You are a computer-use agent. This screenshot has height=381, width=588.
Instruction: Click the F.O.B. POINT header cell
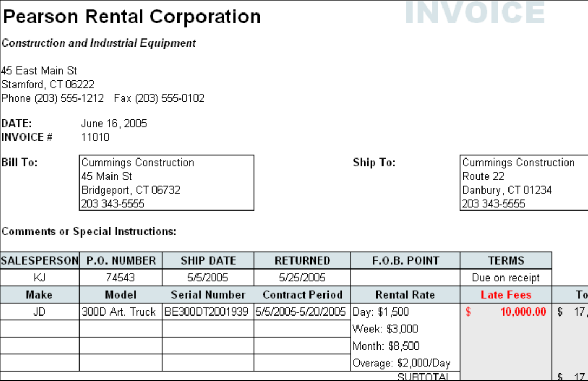(x=405, y=260)
